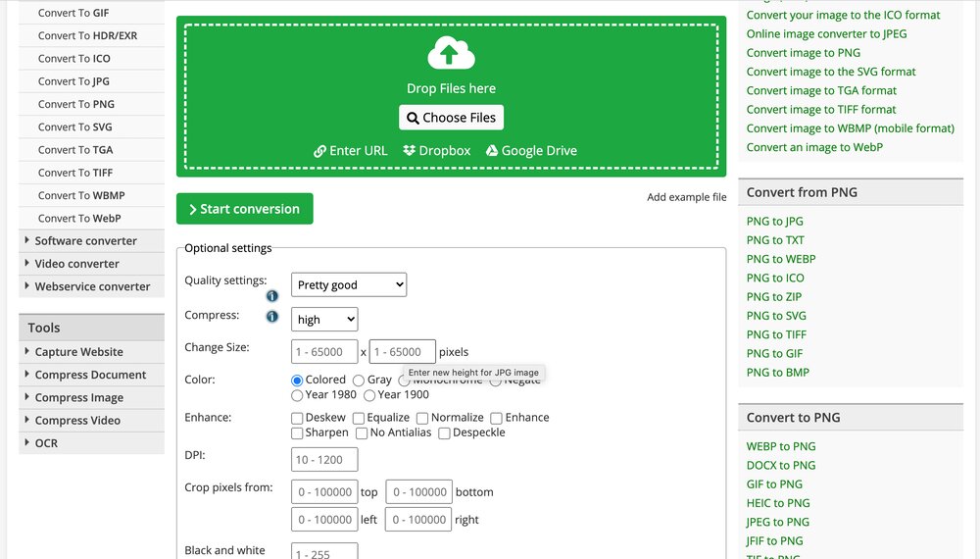Click the Google Drive upload option
The width and height of the screenshot is (980, 559).
[531, 151]
